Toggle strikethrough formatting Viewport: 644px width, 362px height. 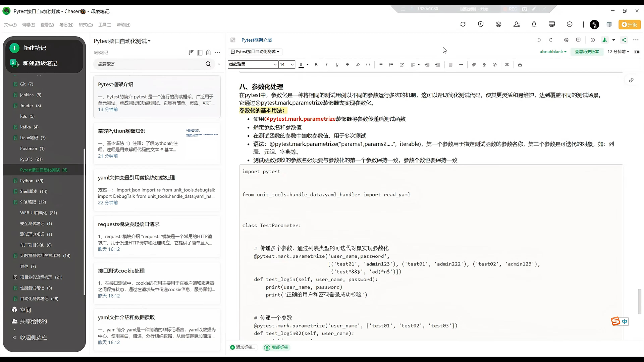(x=347, y=65)
